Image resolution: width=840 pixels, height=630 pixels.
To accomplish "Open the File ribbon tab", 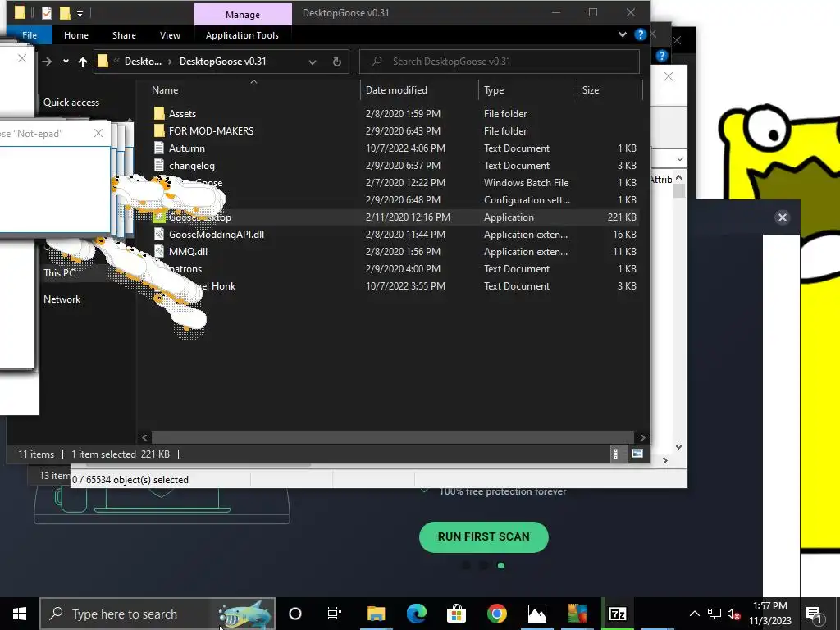I will (30, 35).
